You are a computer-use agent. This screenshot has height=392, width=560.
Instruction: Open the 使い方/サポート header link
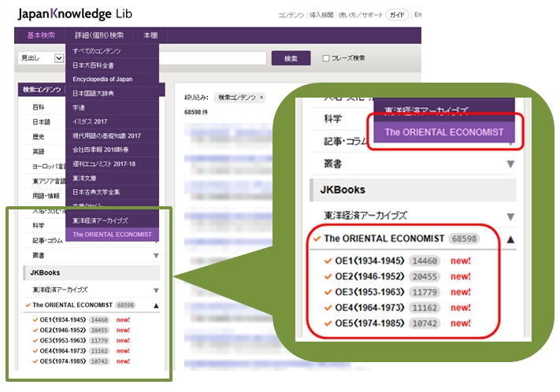361,15
